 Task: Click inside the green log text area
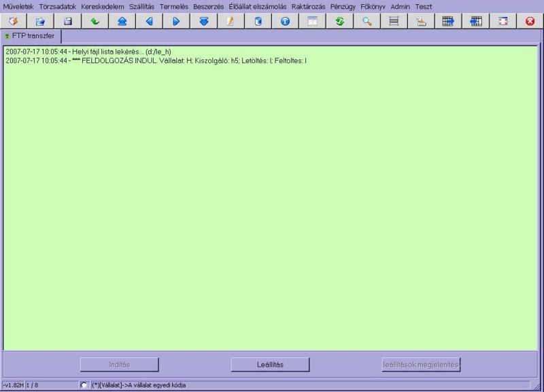pos(272,204)
